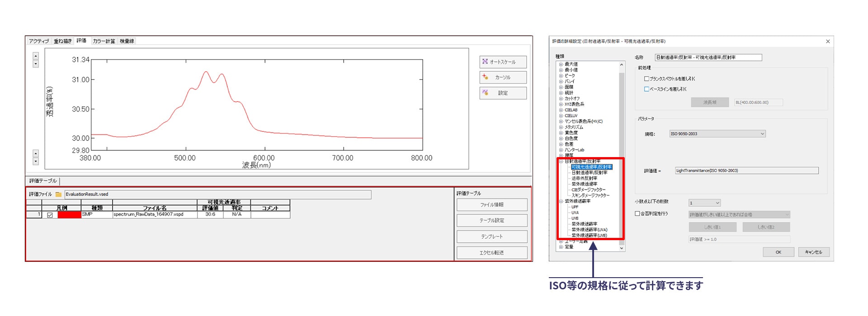Close the evaluation detail settings dialog
Screen dimensions: 868x316
coord(828,42)
